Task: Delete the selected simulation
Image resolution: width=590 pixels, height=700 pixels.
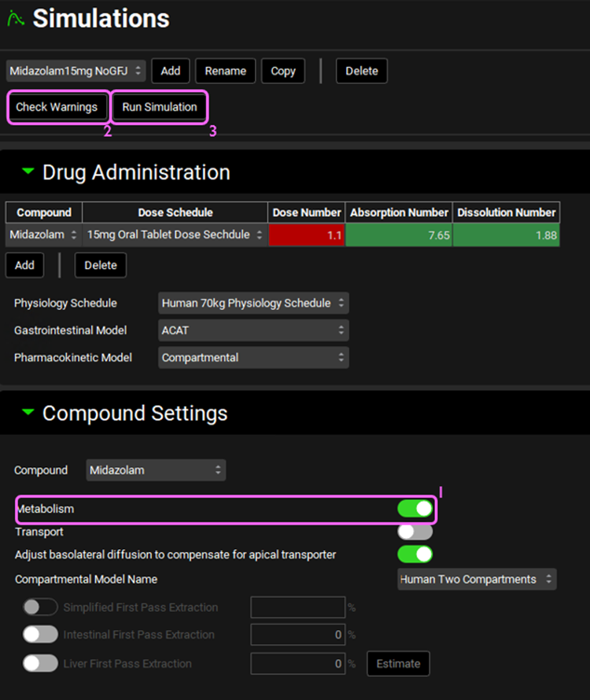Action: (361, 71)
